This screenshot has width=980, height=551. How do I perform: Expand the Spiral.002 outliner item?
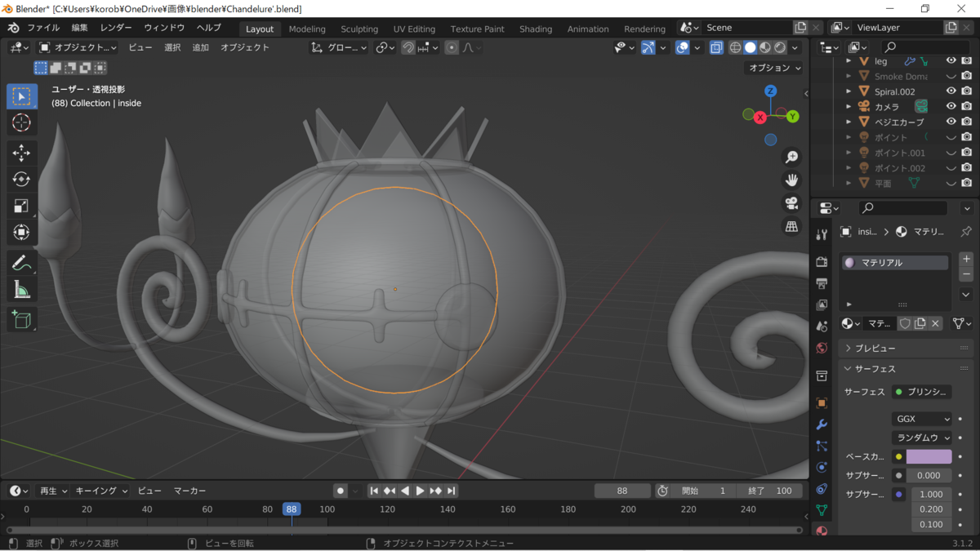tap(849, 91)
